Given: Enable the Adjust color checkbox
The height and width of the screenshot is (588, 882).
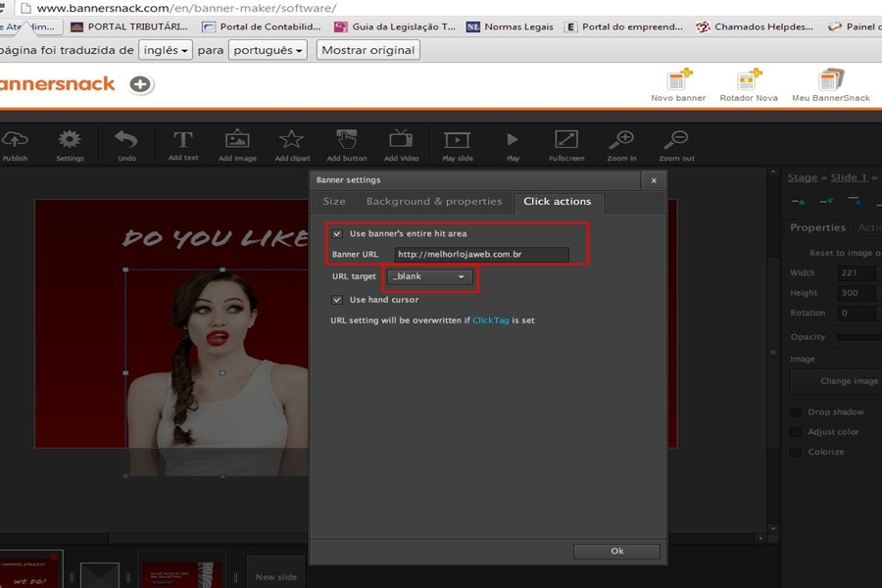Looking at the screenshot, I should click(x=796, y=432).
